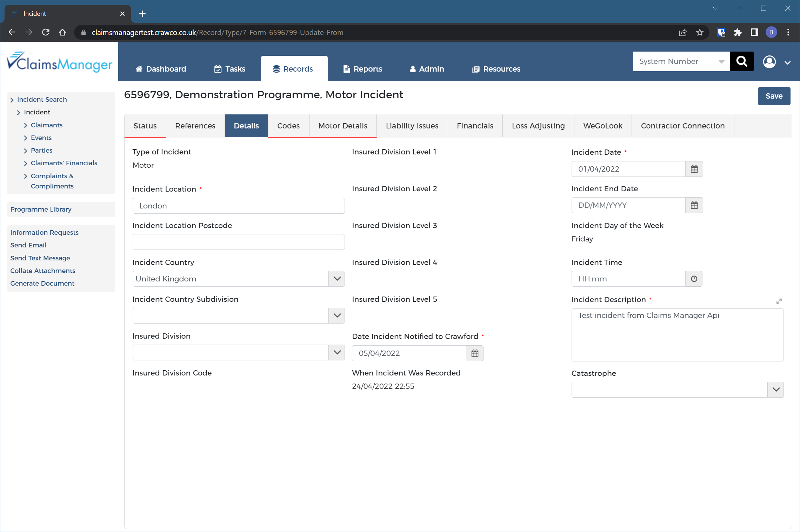Open the Insured Division dropdown
Viewport: 800px width, 532px height.
337,353
